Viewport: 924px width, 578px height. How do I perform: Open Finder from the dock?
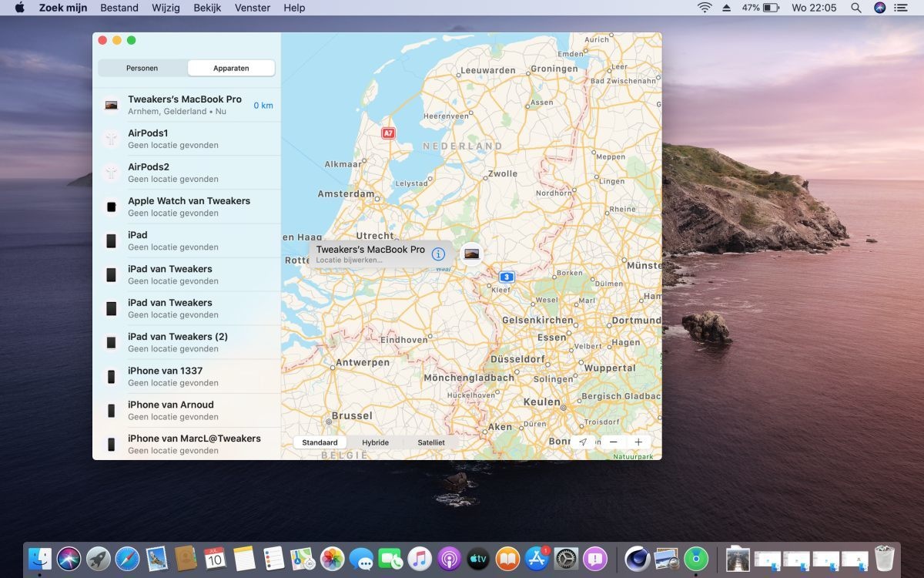click(40, 559)
